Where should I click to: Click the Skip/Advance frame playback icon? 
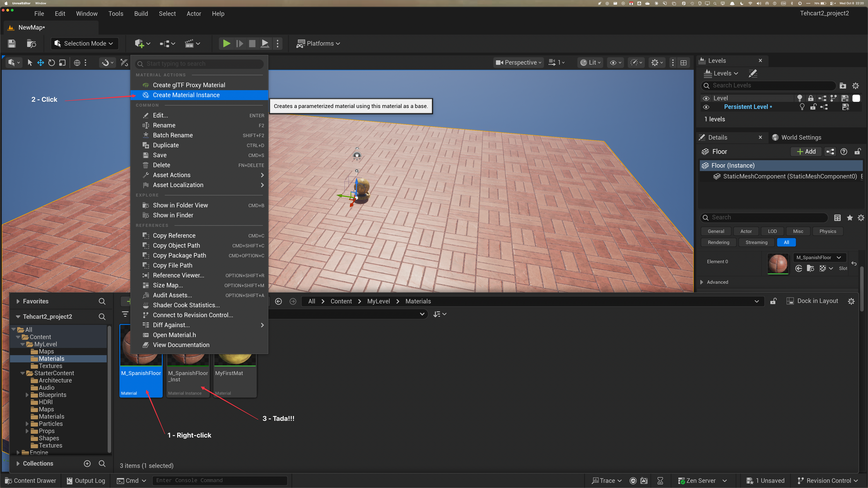pyautogui.click(x=239, y=43)
